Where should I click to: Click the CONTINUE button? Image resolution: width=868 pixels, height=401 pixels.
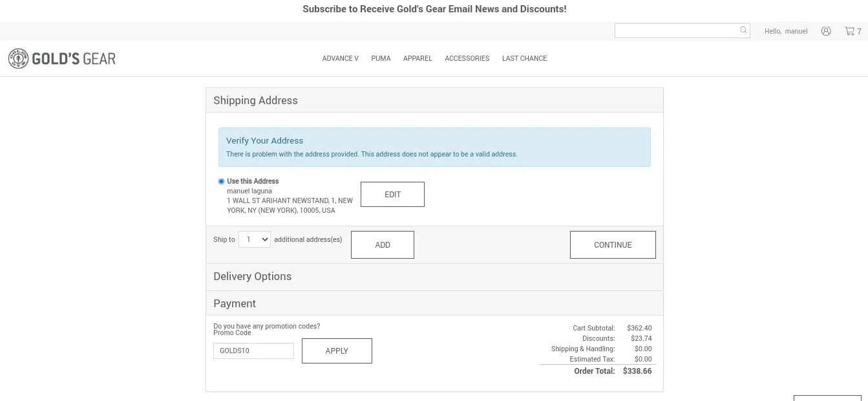point(613,245)
